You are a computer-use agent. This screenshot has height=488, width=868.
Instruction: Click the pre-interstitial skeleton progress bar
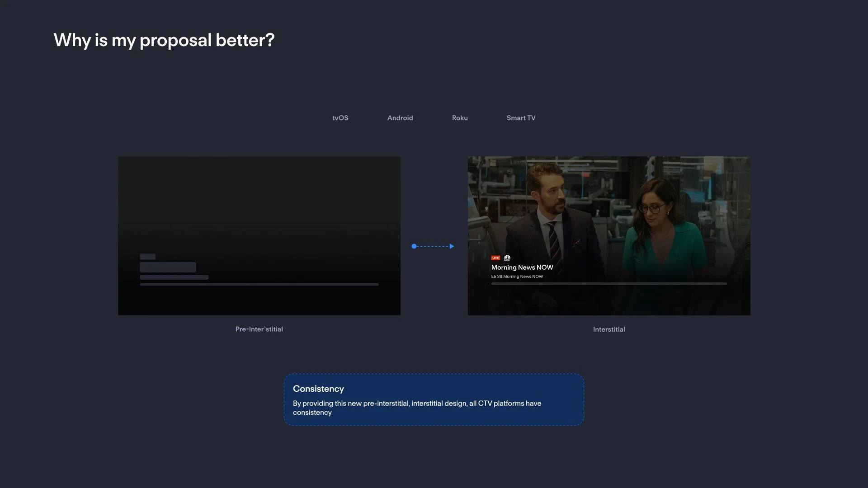[259, 284]
